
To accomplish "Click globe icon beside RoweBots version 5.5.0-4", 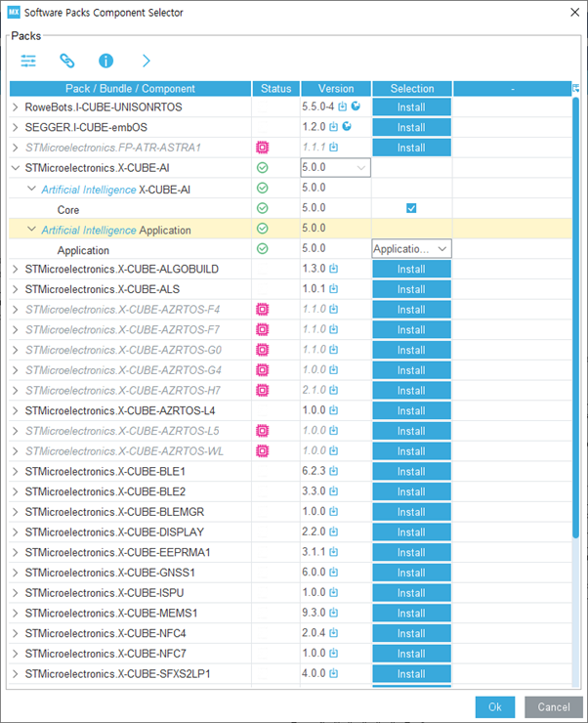I will pos(356,106).
